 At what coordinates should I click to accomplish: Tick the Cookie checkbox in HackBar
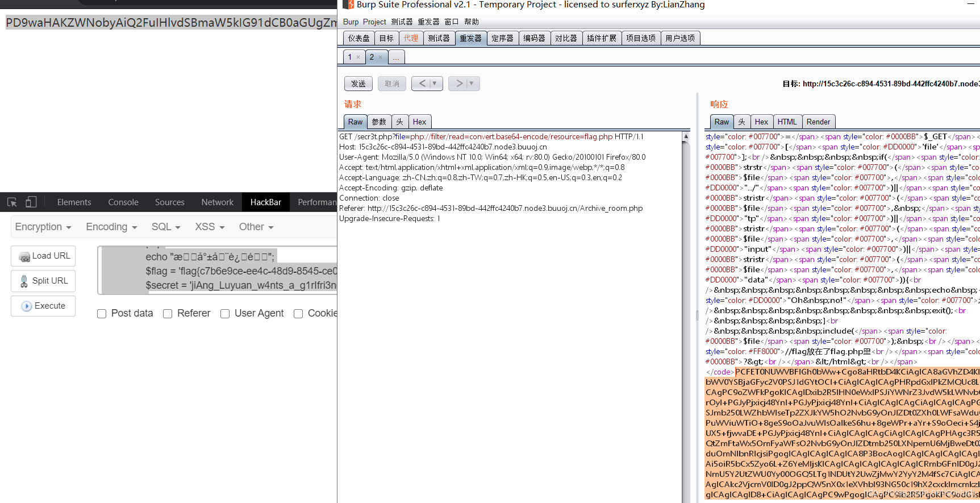(298, 314)
